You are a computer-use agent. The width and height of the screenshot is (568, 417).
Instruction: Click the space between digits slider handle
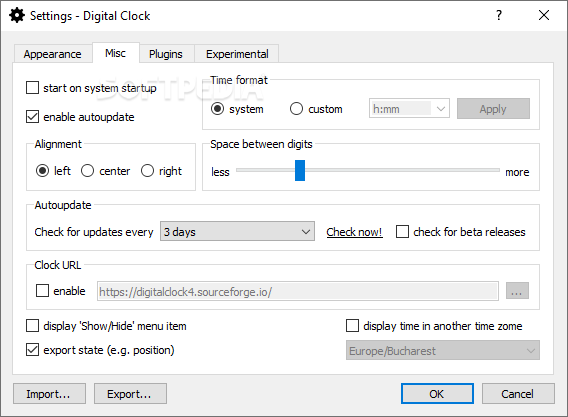pos(300,170)
